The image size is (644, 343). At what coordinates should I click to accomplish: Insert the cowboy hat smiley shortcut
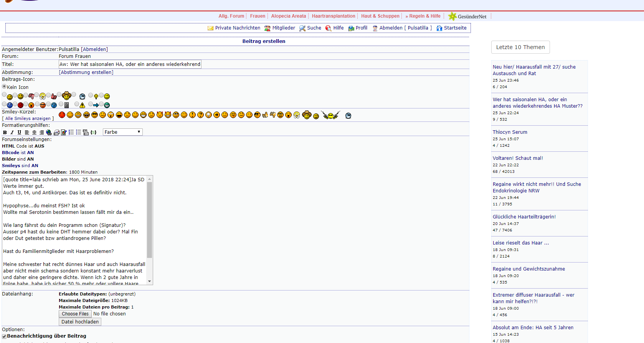tap(306, 115)
